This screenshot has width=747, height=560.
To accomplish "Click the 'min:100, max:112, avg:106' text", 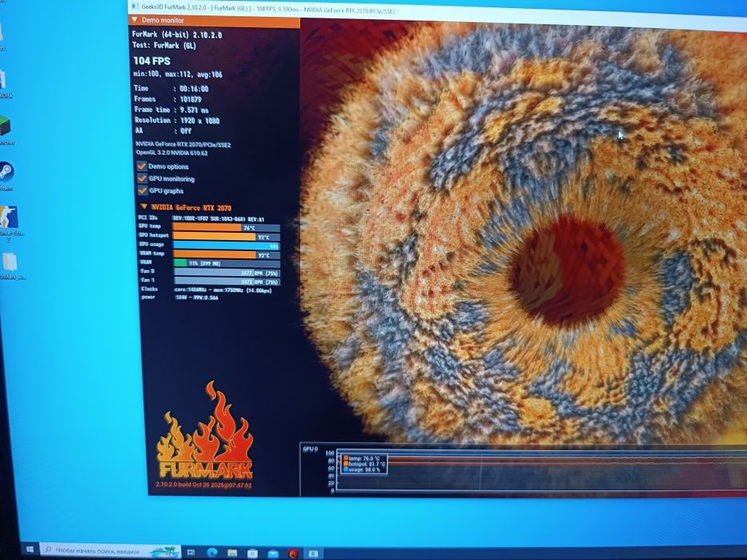I will 177,74.
